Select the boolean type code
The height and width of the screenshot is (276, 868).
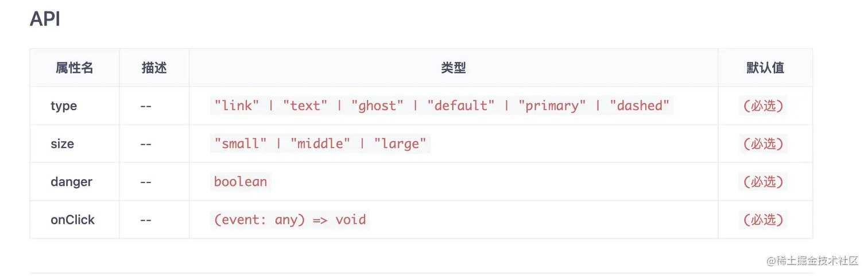coord(241,181)
